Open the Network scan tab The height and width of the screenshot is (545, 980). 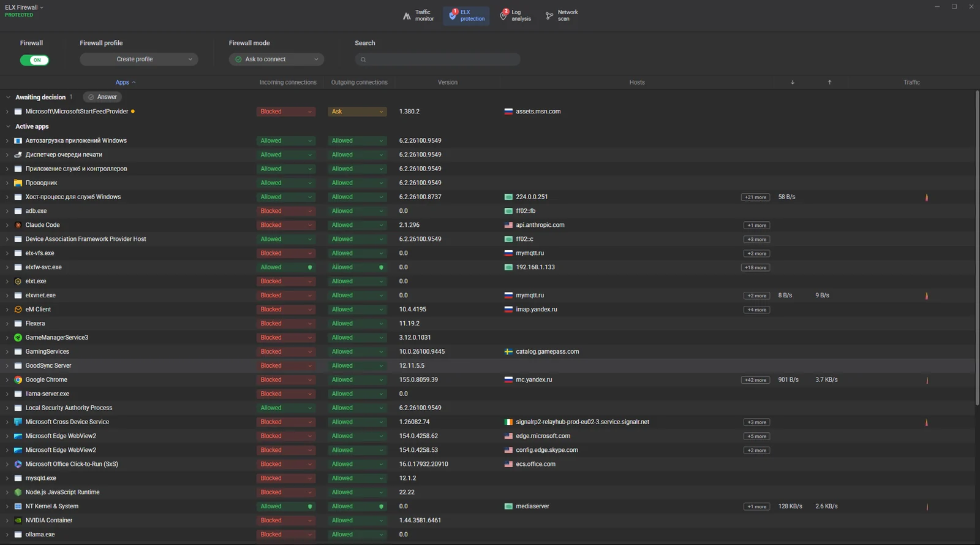click(562, 15)
